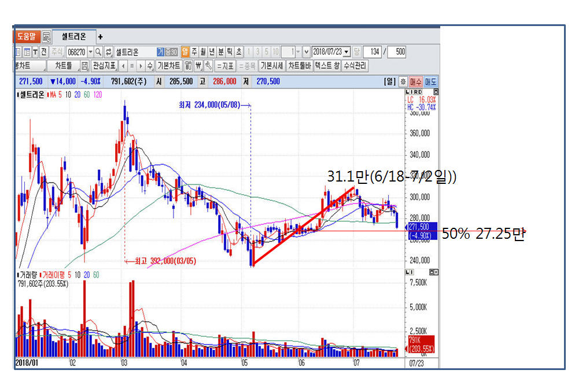Click the T text icon in toolbar
The image size is (586, 392).
pos(35,51)
